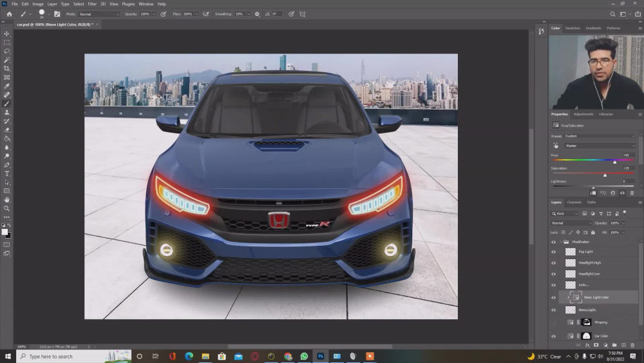Select the Magic Wand tool
Viewport: 644px width, 363px height.
(x=6, y=60)
